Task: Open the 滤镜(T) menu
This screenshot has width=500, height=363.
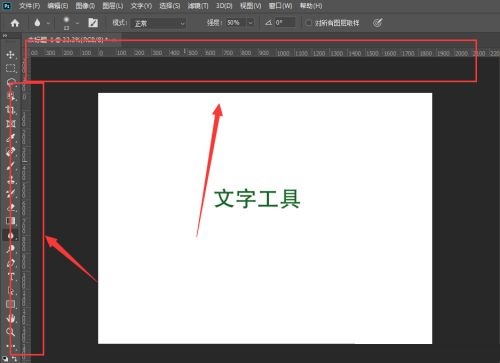Action: 198,6
